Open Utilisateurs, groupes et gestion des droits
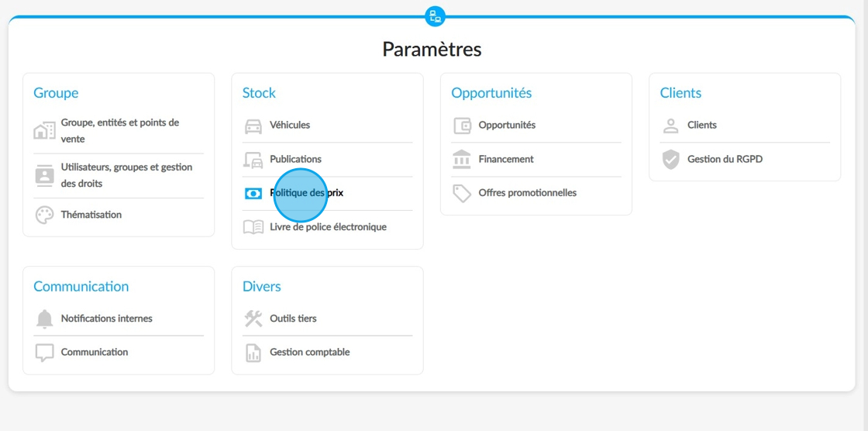 [x=119, y=175]
